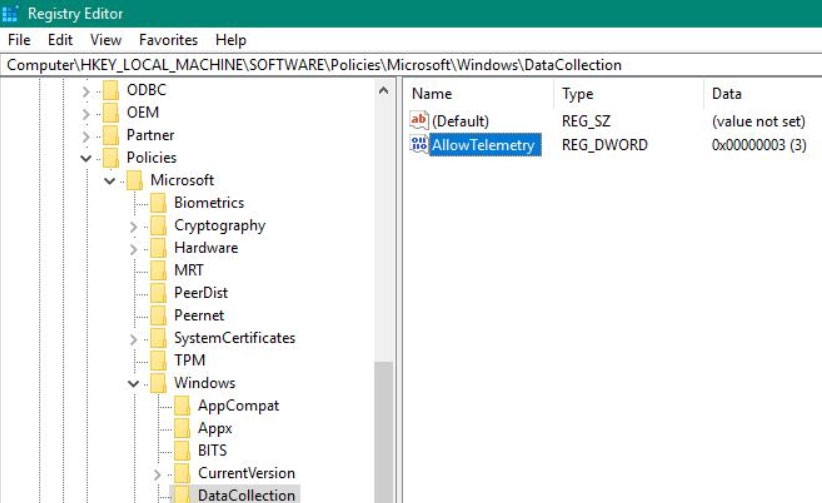This screenshot has width=822, height=503.
Task: Click the Biometrics folder icon
Action: pyautogui.click(x=158, y=203)
